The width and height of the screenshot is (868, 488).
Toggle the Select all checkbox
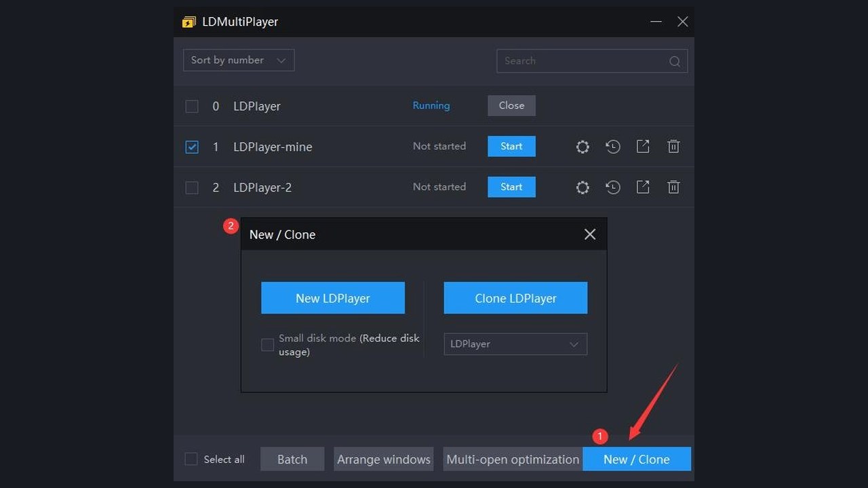pyautogui.click(x=191, y=459)
